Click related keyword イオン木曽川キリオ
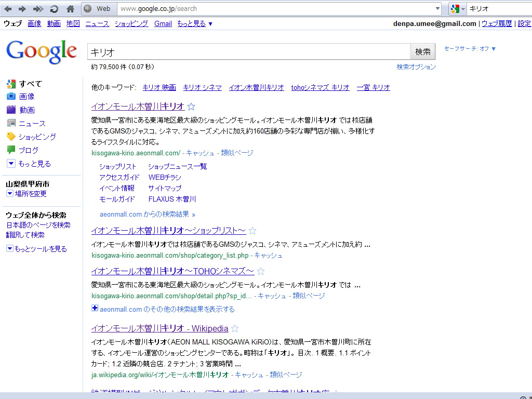 point(257,87)
